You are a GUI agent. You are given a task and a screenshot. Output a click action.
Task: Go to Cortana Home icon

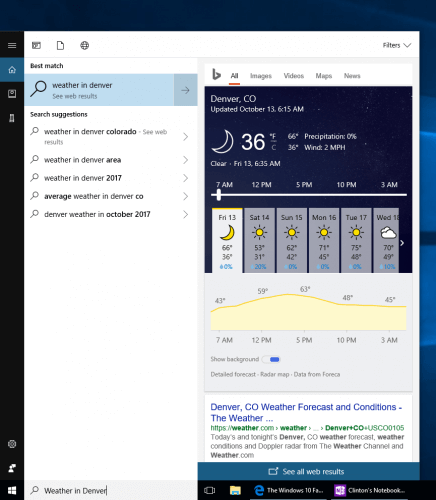pyautogui.click(x=12, y=70)
